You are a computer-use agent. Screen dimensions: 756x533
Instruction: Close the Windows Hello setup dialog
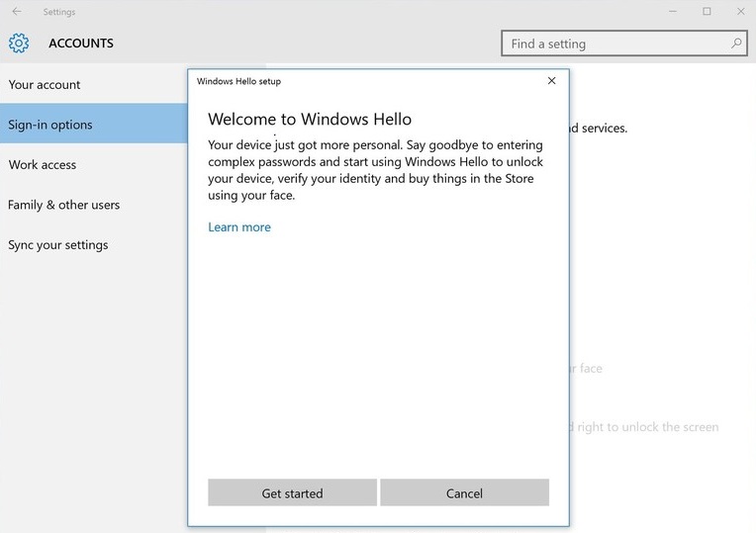[x=551, y=80]
